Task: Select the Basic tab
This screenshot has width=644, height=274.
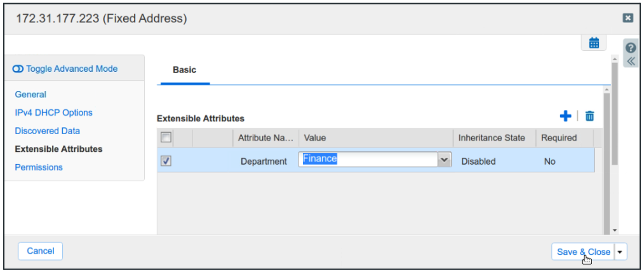Action: 184,70
